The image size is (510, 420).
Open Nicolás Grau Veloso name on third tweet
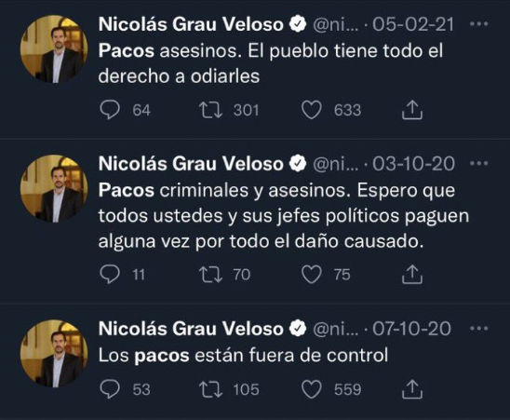point(191,328)
